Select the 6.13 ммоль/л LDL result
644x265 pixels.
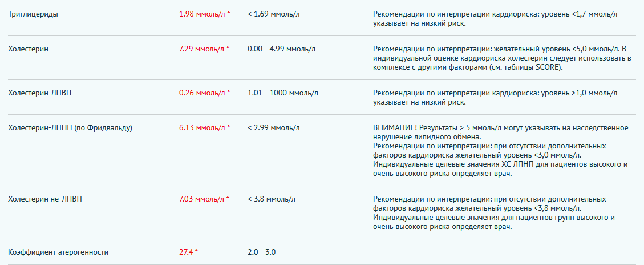point(202,128)
